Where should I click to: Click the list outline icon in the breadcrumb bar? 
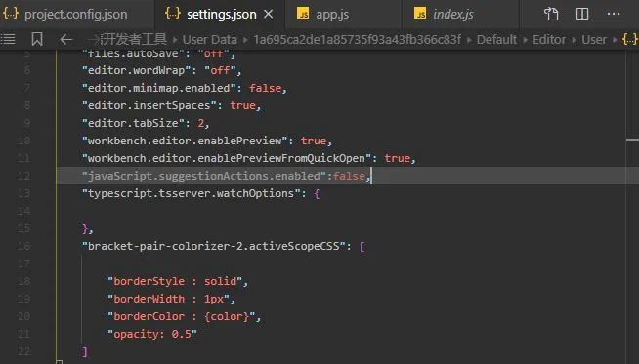point(8,39)
